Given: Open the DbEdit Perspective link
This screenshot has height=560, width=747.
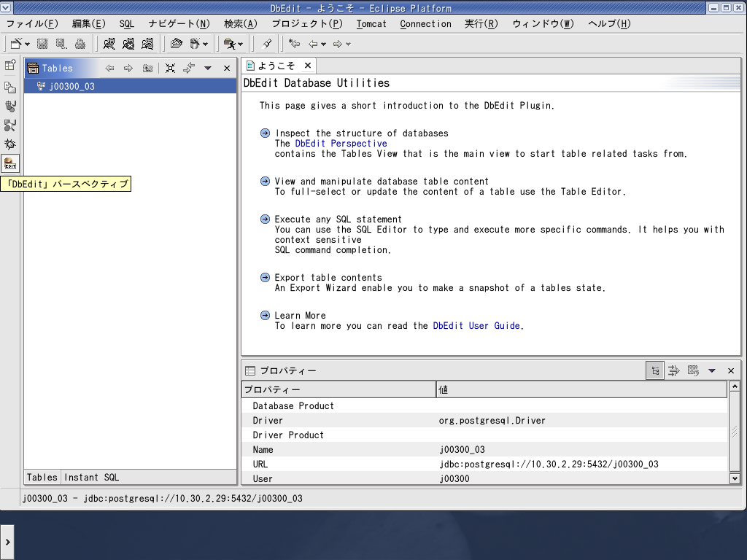Looking at the screenshot, I should click(x=341, y=144).
